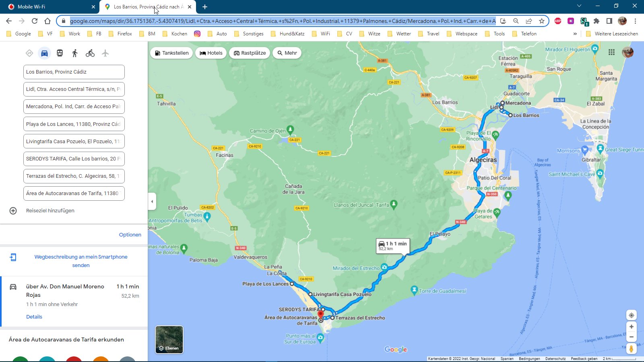This screenshot has width=644, height=362.
Task: Switch map layers with Ebenen thumbnail
Action: coord(169,340)
